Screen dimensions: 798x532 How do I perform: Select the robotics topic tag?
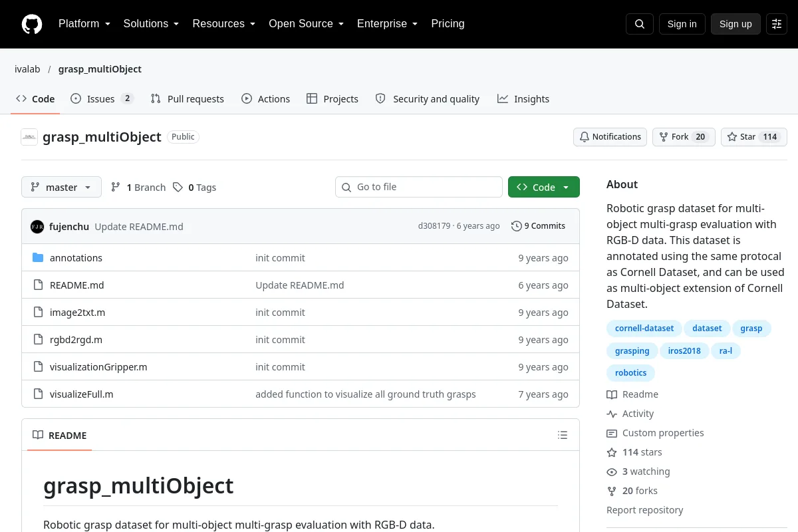point(631,372)
